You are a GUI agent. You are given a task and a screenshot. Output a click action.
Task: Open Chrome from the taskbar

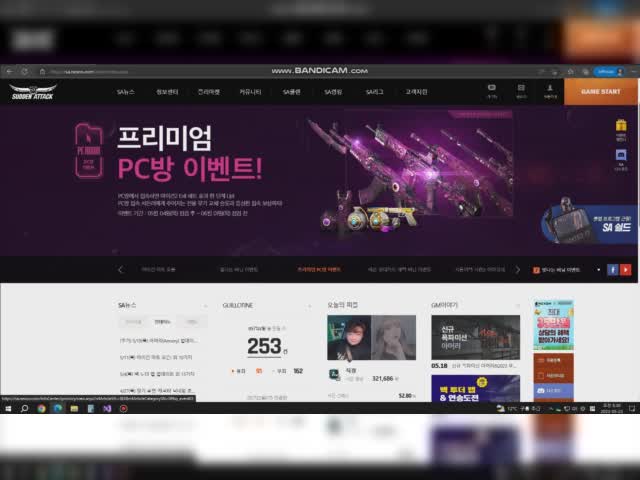click(41, 408)
